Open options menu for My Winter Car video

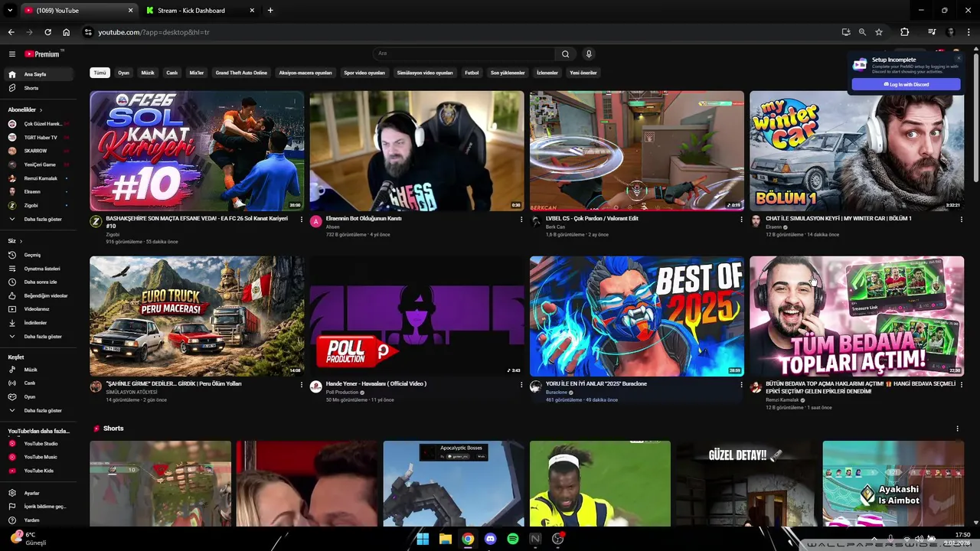click(x=961, y=220)
